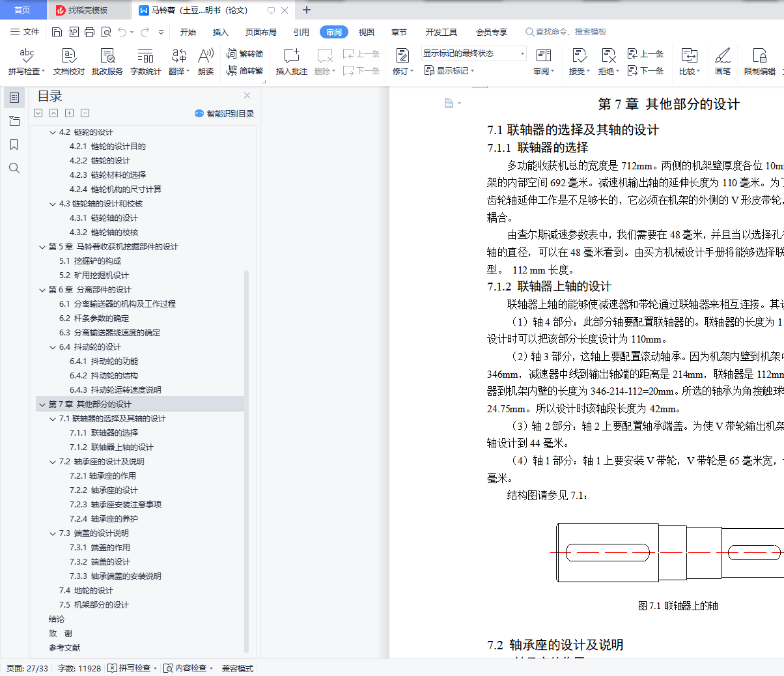Collapse 第5章 马铃薯收获机挖掘部件的设计 node

[x=42, y=247]
